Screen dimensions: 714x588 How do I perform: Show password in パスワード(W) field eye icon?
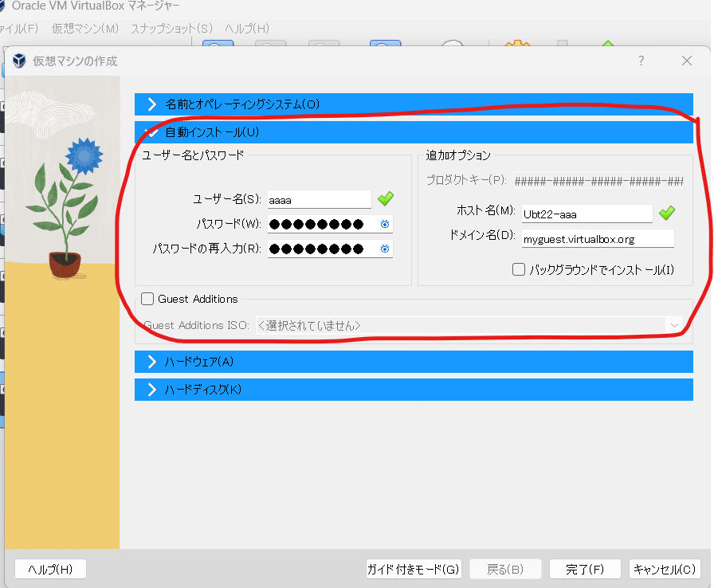385,224
